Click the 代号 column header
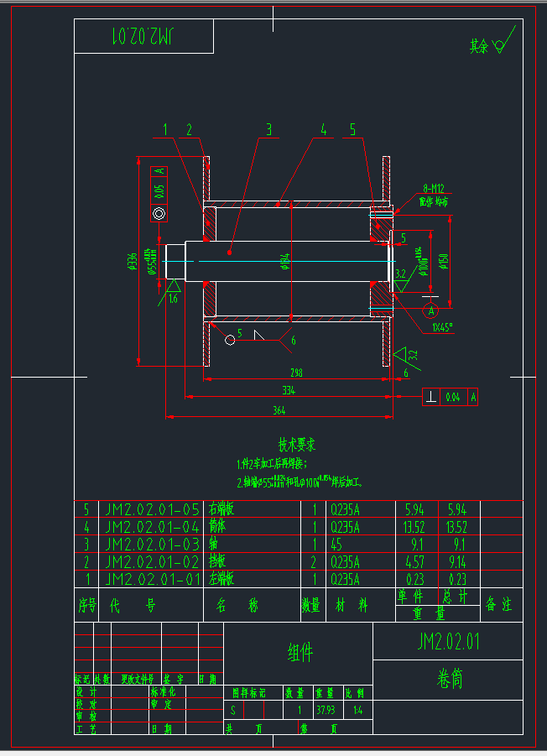 point(133,605)
